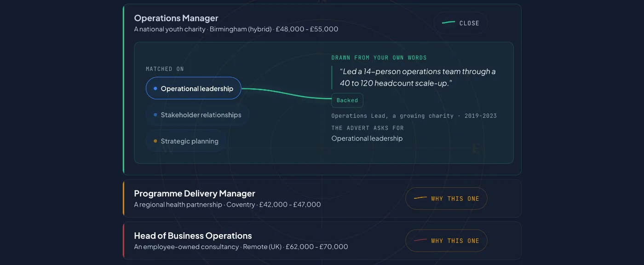Select the Operational leadership match chip
Image resolution: width=644 pixels, height=265 pixels.
(x=194, y=88)
